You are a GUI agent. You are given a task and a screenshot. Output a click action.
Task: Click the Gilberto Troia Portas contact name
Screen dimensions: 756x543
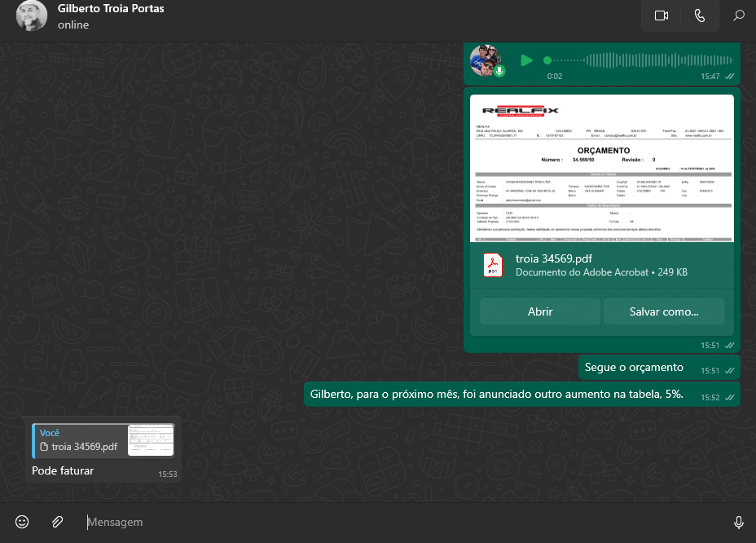pos(111,9)
